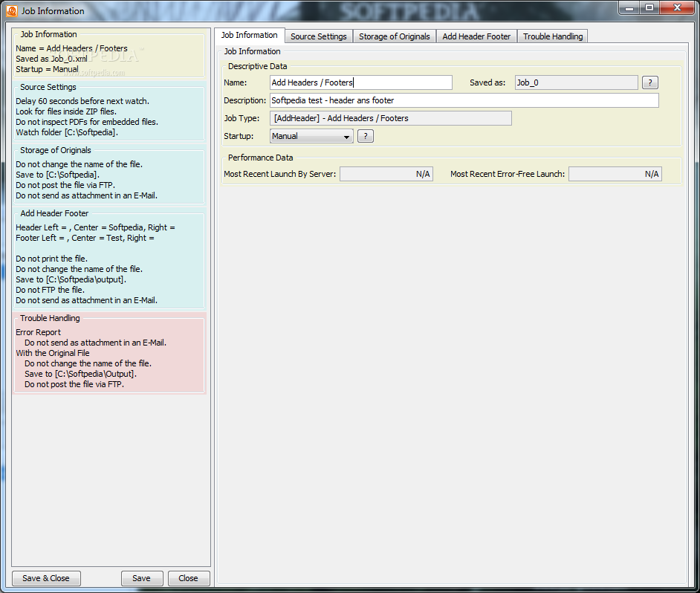Screen dimensions: 700x593
Task: Open the Storage of Originals tab
Action: click(x=394, y=36)
